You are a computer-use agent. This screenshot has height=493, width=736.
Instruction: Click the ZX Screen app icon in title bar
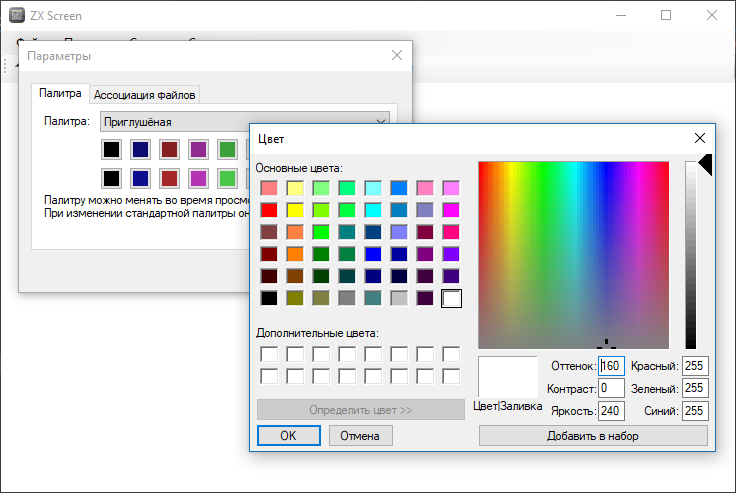(17, 15)
